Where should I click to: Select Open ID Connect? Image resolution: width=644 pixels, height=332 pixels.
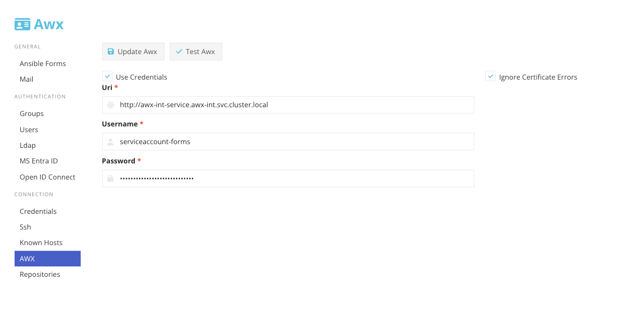[47, 177]
